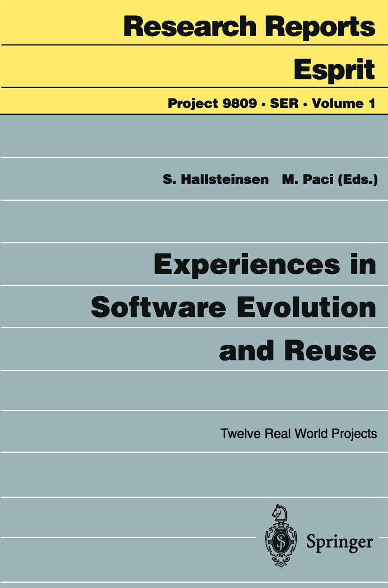Click "Project 9809 · SER · Volume 1" line
Viewport: 388px width, 588px height.
pyautogui.click(x=272, y=103)
